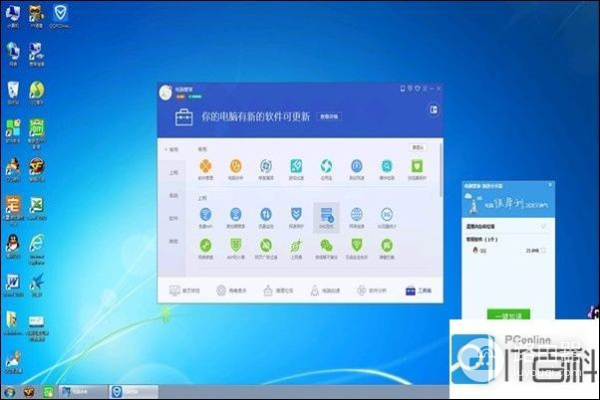Select the 系统 category in left sidebar
The width and height of the screenshot is (600, 400).
click(x=173, y=195)
